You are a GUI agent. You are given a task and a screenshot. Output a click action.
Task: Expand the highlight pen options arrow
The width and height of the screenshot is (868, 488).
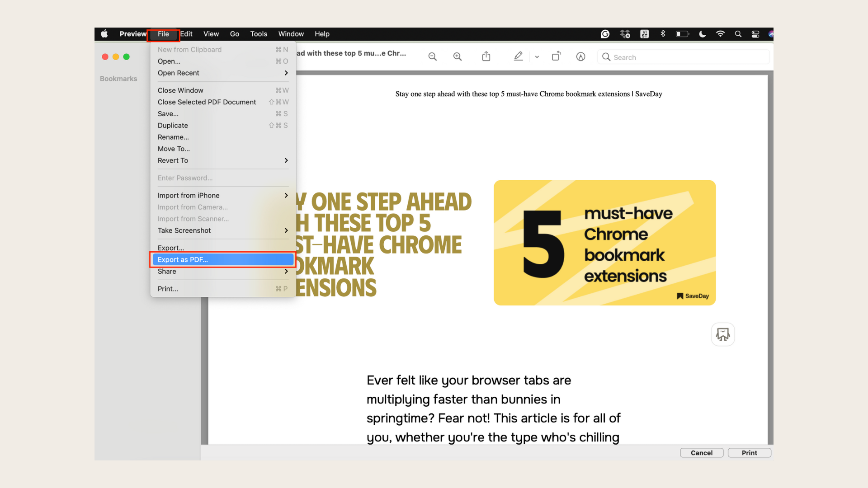click(x=537, y=57)
